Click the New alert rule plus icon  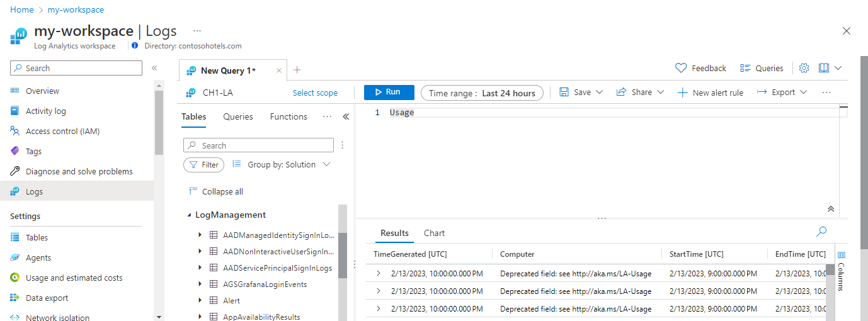coord(682,93)
